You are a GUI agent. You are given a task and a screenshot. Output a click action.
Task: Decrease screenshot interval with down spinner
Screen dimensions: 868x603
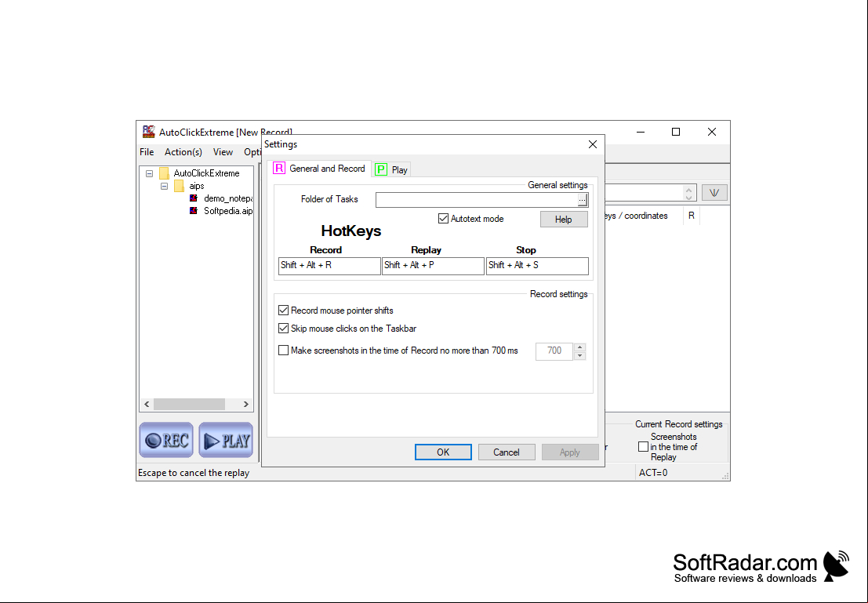coord(579,355)
